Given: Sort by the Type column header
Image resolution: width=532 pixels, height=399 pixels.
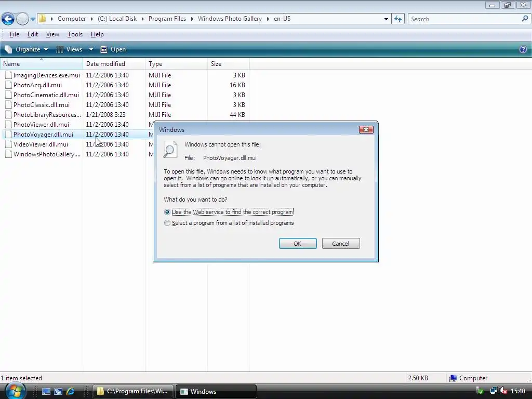Looking at the screenshot, I should tap(177, 64).
